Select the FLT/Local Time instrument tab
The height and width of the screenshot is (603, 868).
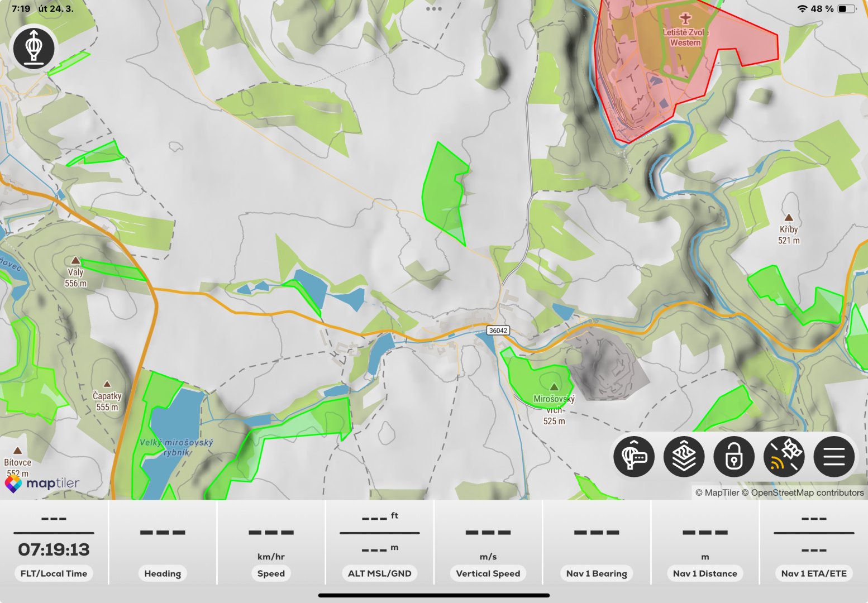pyautogui.click(x=54, y=573)
